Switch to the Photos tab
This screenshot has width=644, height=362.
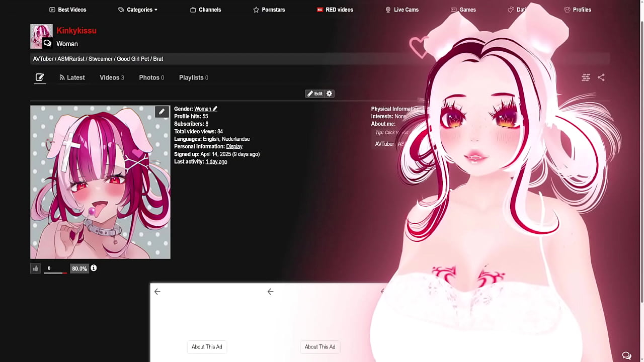(x=151, y=77)
